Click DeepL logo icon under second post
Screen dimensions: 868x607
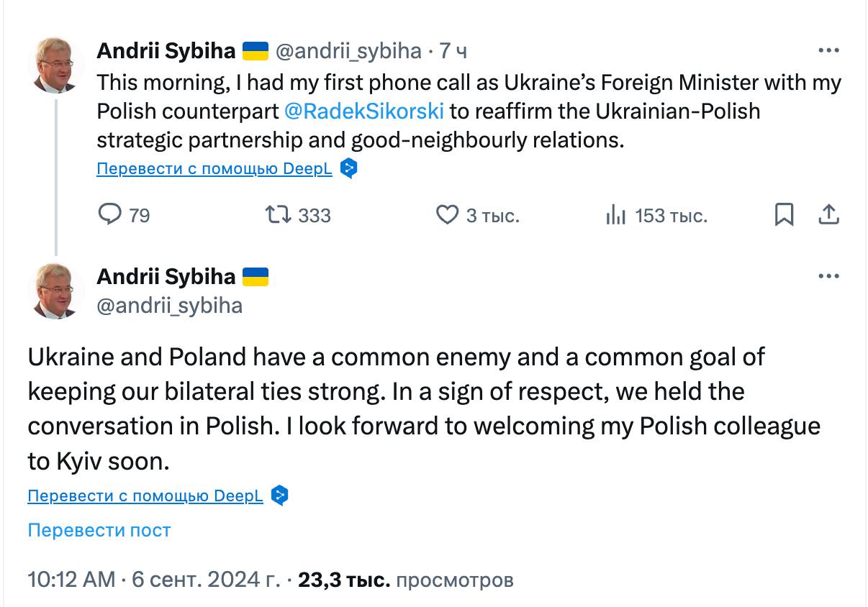click(x=280, y=496)
